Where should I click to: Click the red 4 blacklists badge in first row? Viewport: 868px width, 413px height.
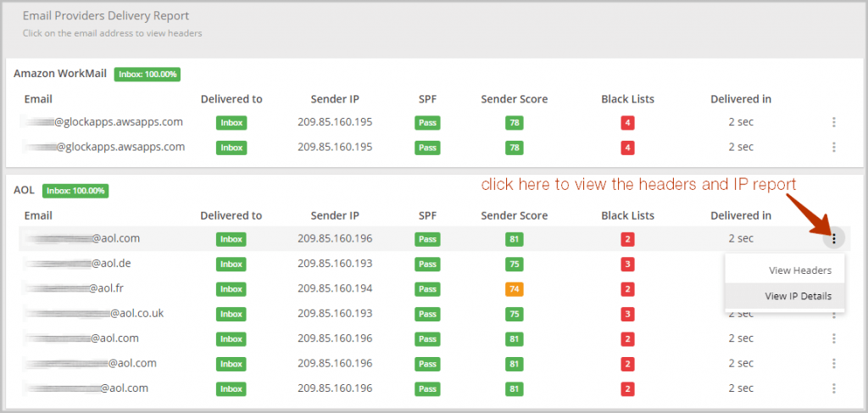(x=627, y=123)
